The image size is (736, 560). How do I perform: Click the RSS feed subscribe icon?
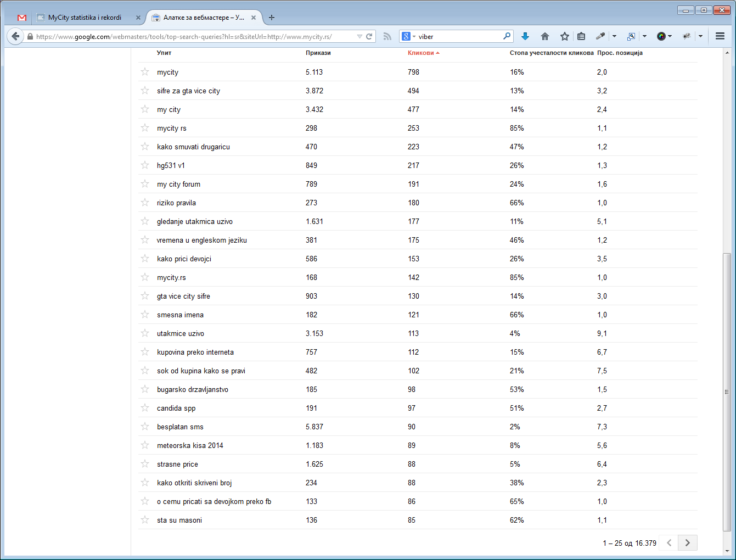point(387,37)
